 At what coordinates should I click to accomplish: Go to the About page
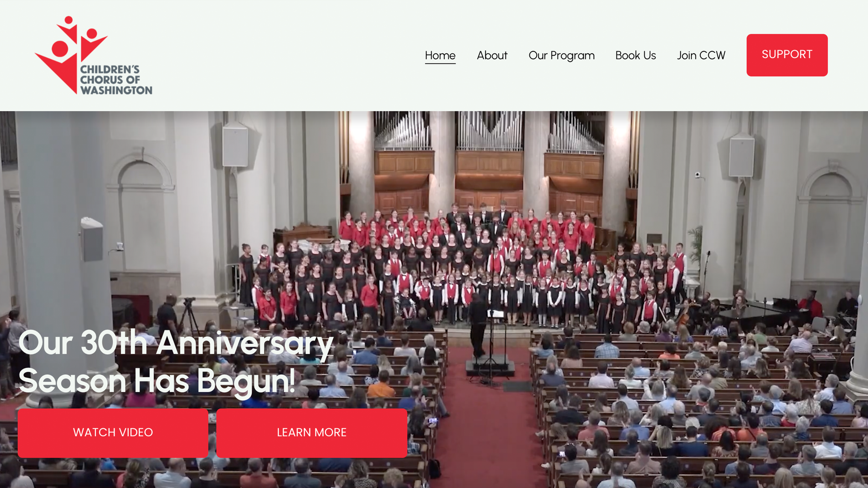pyautogui.click(x=492, y=55)
